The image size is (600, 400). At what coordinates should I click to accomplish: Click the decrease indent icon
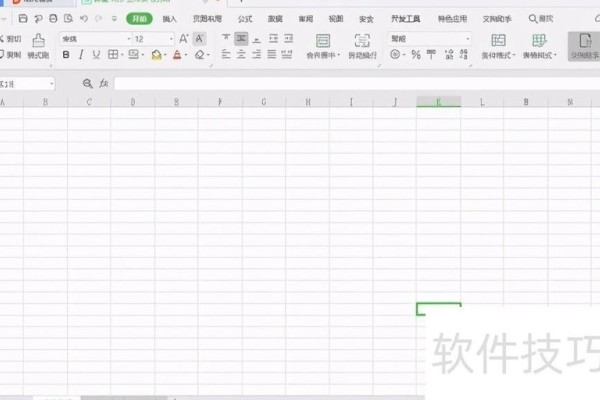(273, 38)
